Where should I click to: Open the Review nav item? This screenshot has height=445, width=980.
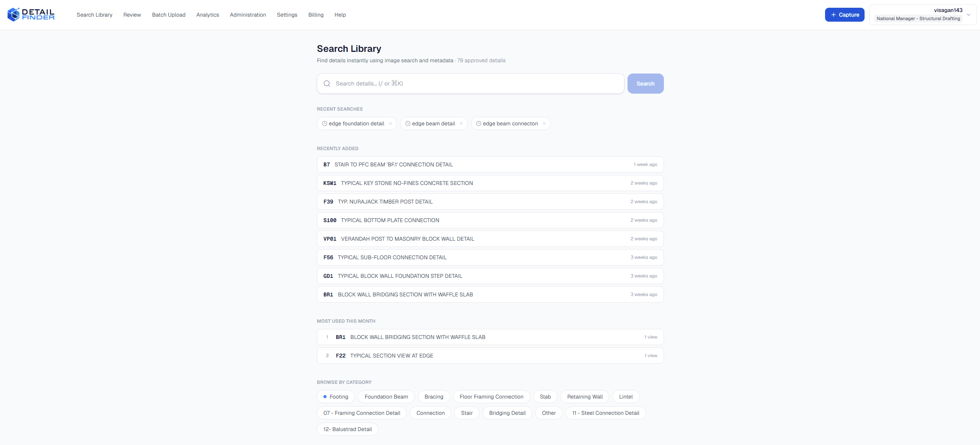(x=132, y=15)
